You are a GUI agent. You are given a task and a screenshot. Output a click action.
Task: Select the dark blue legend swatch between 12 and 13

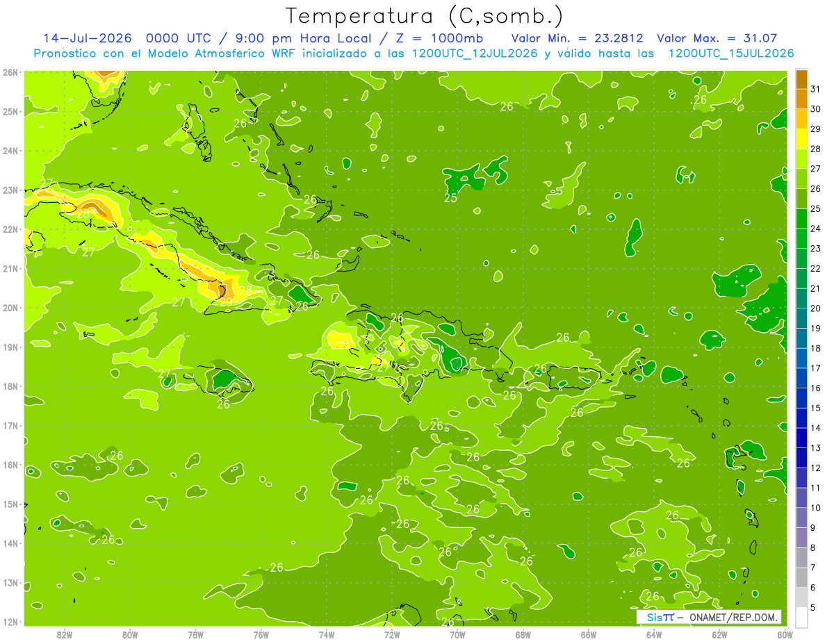tap(801, 458)
